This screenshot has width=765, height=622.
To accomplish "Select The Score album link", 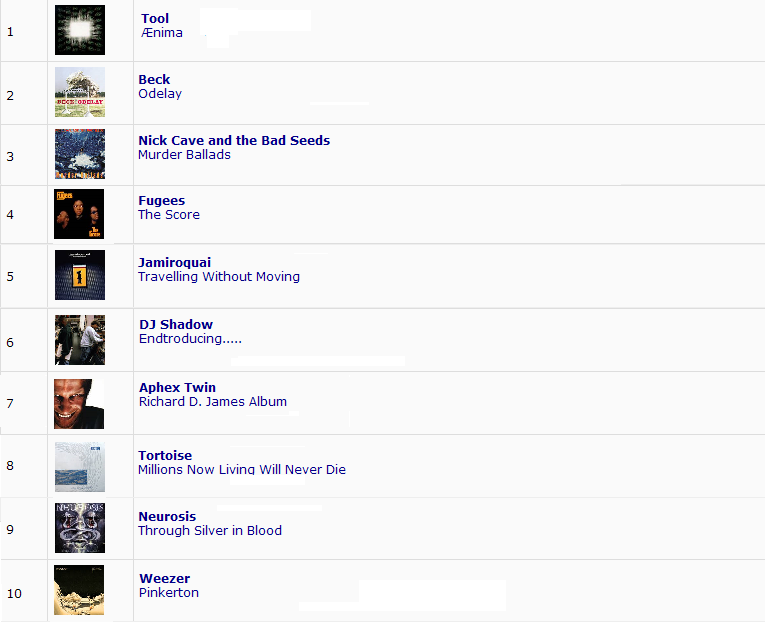I will click(169, 215).
